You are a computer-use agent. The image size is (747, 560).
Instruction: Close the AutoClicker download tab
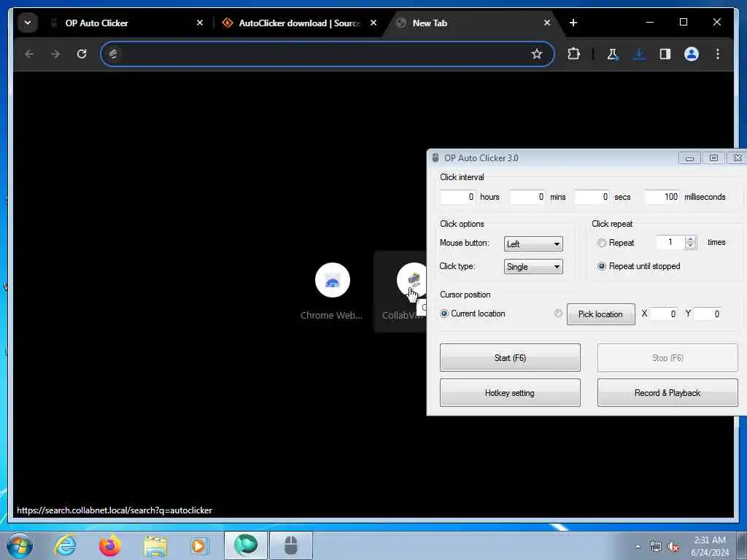coord(373,23)
